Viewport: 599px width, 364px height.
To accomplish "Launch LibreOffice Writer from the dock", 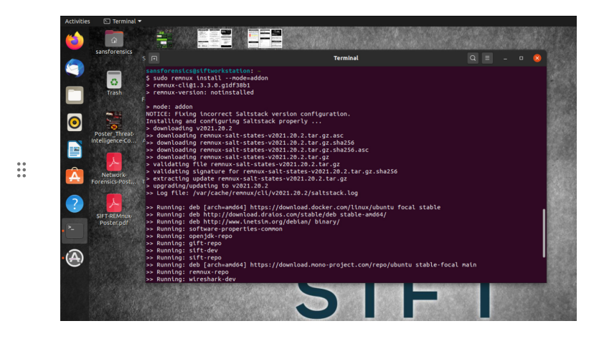I will pos(75,150).
